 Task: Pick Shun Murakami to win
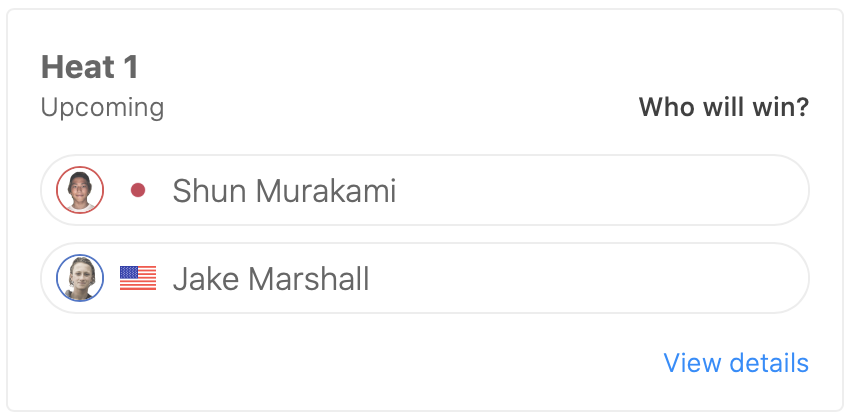[424, 190]
